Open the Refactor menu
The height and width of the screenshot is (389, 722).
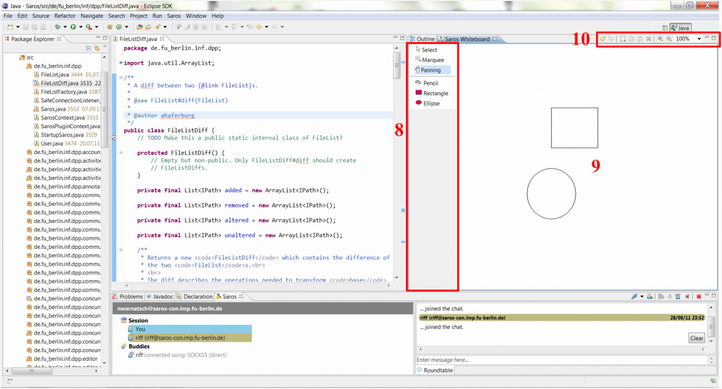click(x=65, y=16)
